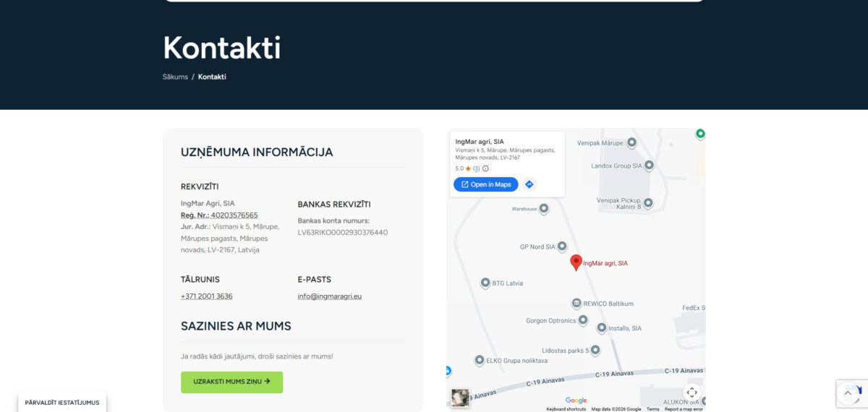
Task: Click the E-PASTS heading
Action: click(x=315, y=280)
